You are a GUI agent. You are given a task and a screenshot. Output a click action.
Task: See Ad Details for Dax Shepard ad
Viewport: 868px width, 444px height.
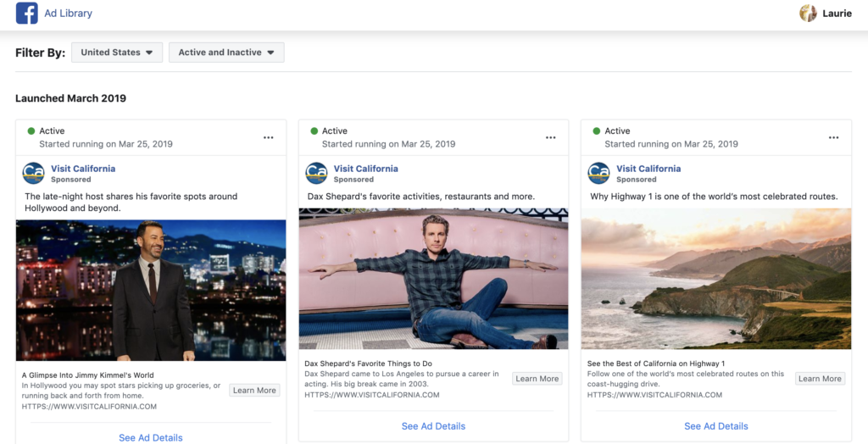433,425
